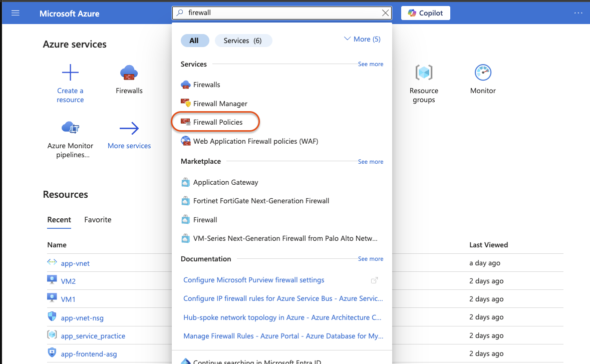Screen dimensions: 590x364
Task: Open Resource groups service icon
Action: [424, 72]
